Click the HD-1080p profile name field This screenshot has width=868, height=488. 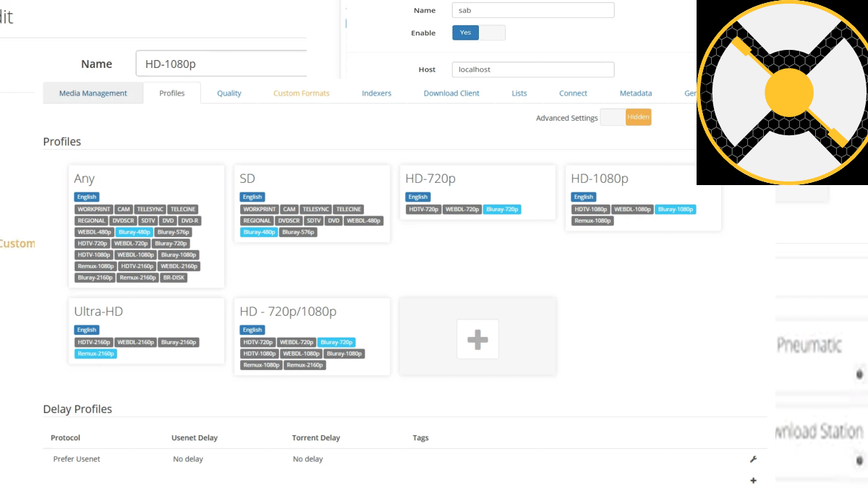pyautogui.click(x=221, y=64)
